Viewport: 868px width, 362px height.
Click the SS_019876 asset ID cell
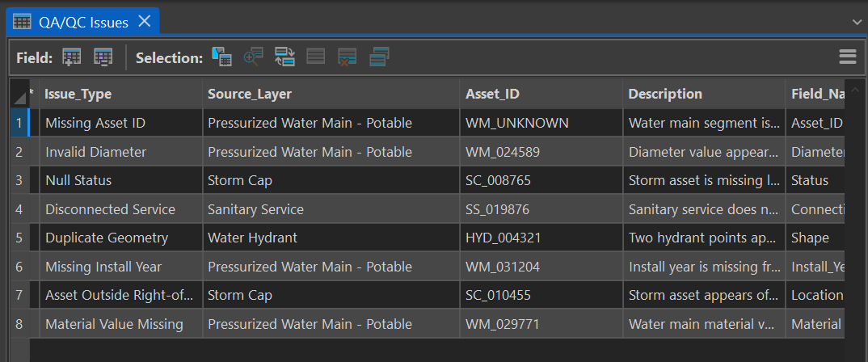[x=541, y=209]
